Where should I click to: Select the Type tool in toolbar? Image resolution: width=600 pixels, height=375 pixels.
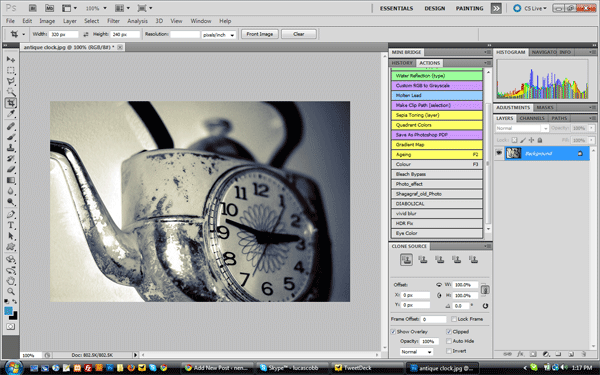[x=11, y=225]
